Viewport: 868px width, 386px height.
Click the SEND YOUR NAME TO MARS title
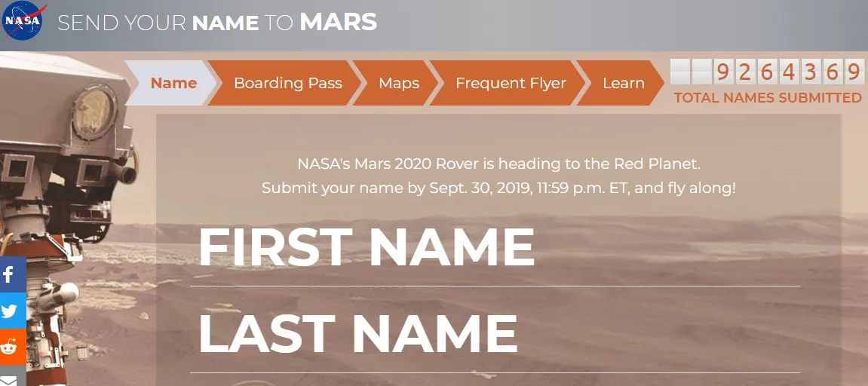(x=217, y=22)
